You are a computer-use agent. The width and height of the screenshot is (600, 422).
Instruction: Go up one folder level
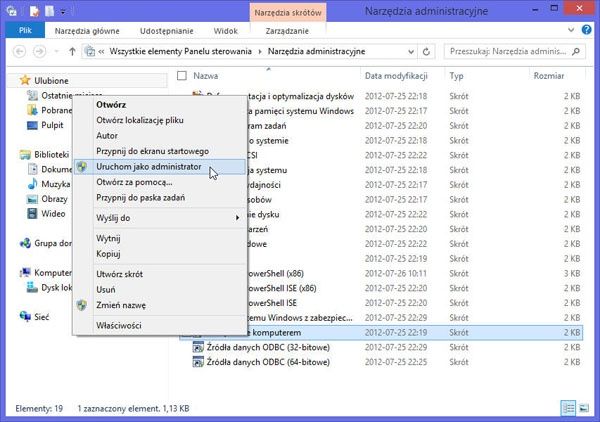(72, 51)
